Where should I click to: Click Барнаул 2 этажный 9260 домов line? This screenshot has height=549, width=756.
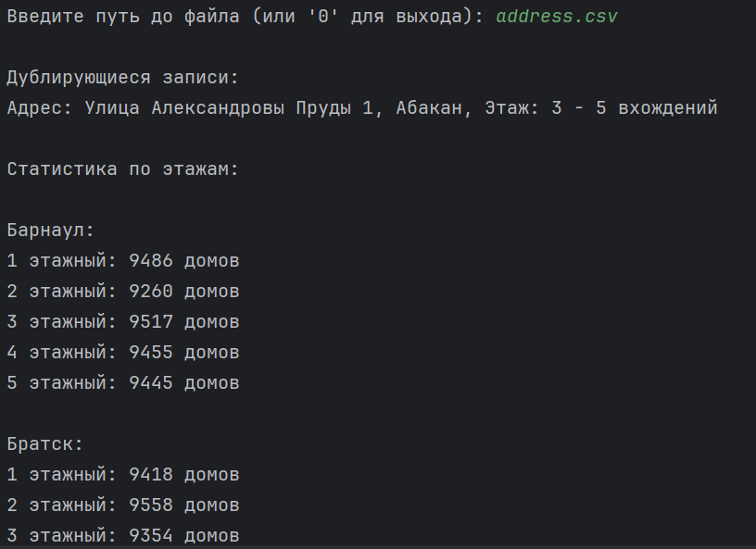tap(123, 291)
